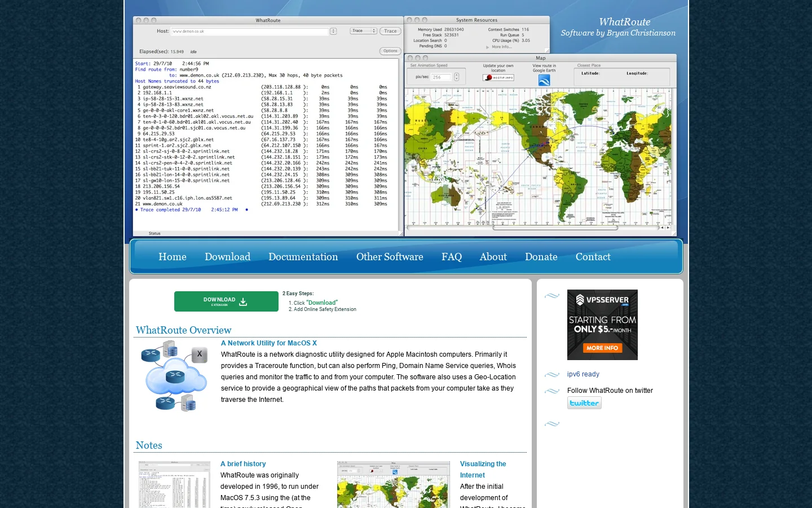The height and width of the screenshot is (508, 812).
Task: Click the Host input field in WhatRoute window
Action: point(250,32)
